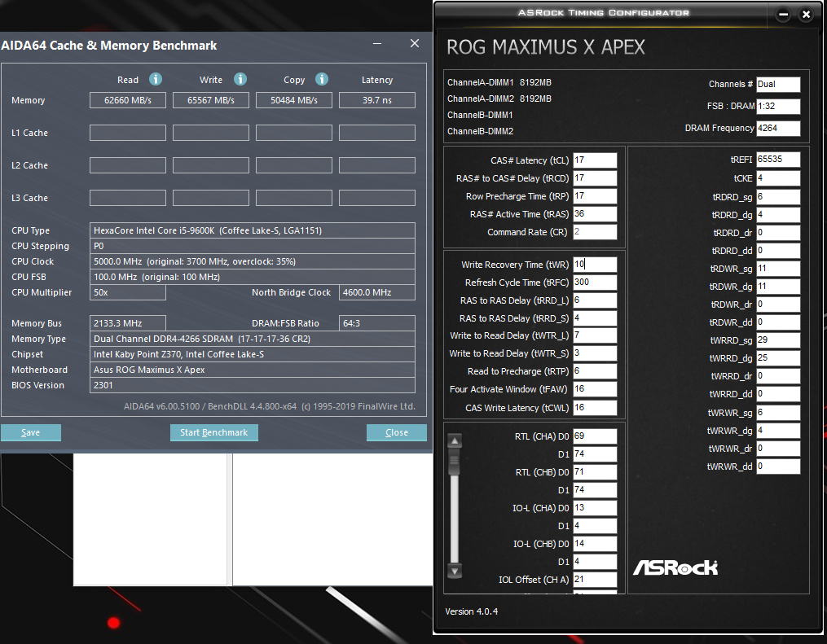Click the tRRD_S input field

point(595,318)
